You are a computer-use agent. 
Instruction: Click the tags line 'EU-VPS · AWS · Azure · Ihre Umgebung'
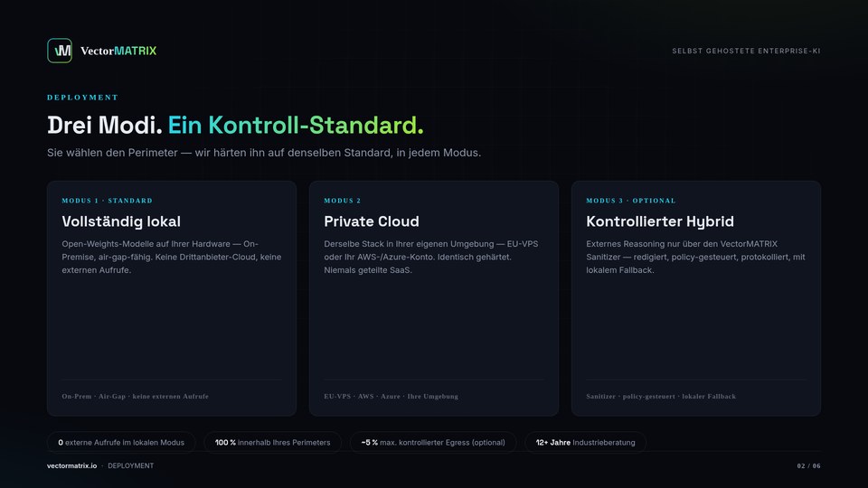(391, 396)
